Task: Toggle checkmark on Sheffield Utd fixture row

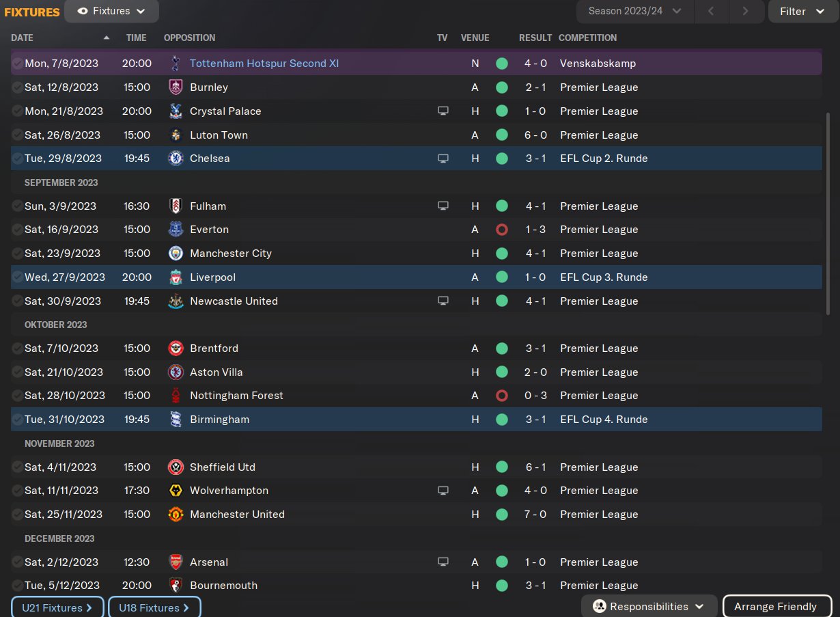Action: click(17, 467)
